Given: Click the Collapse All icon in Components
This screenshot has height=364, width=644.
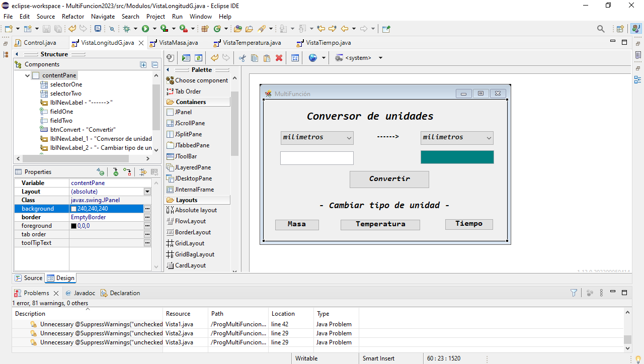Looking at the screenshot, I should [x=155, y=64].
